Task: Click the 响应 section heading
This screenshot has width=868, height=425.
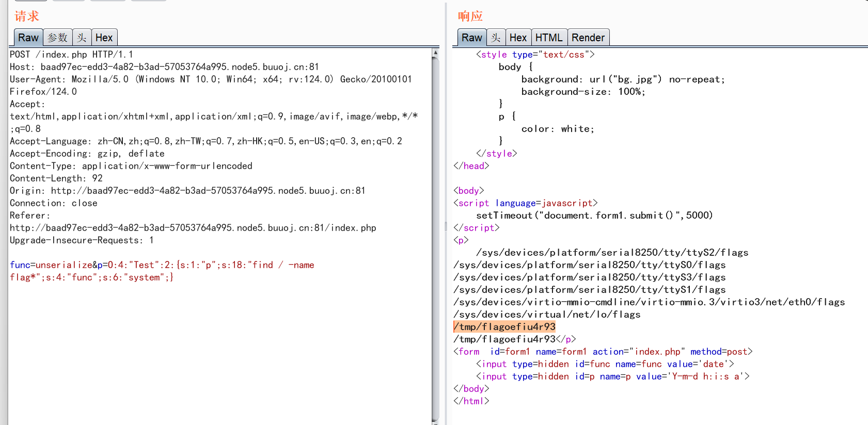Action: (x=470, y=16)
